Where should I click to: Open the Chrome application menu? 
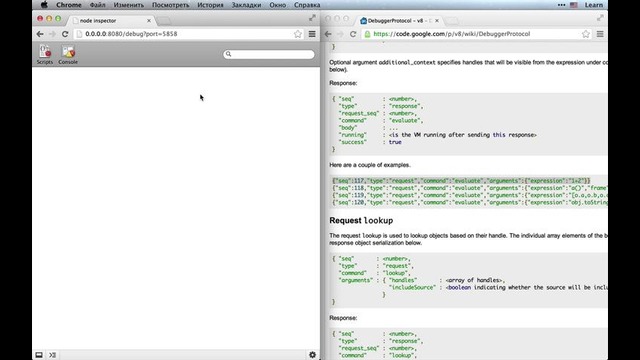(x=69, y=5)
